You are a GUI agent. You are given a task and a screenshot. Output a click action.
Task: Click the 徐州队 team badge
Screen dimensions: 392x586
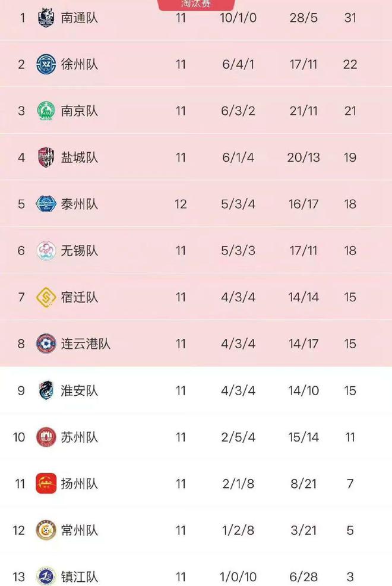point(46,64)
